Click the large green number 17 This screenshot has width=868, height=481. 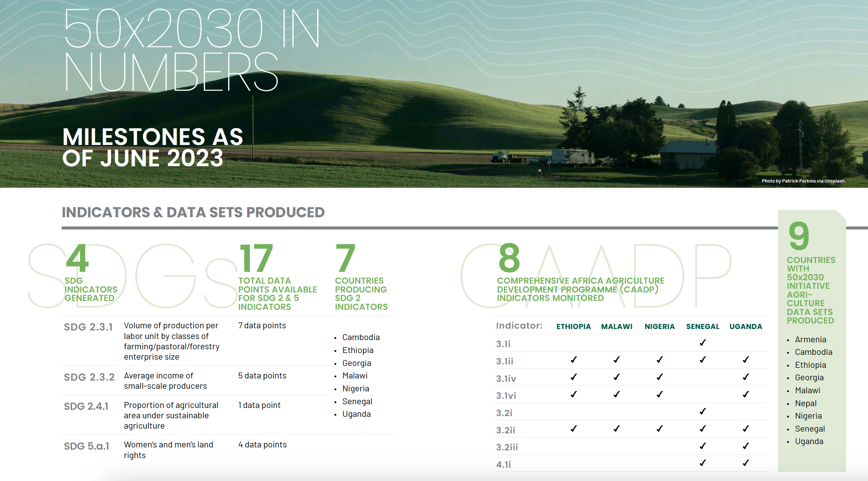[256, 258]
